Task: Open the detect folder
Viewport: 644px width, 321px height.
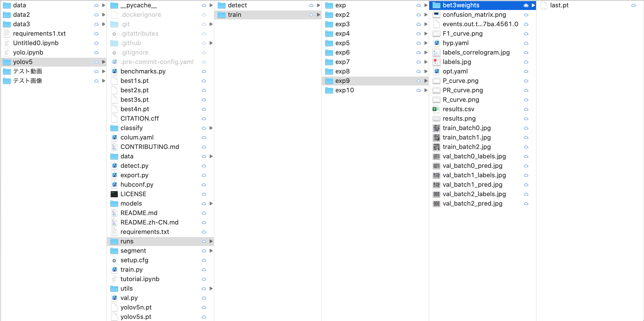Action: 237,5
